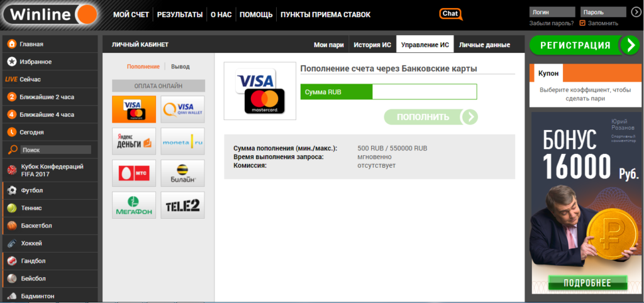Open МОЙ СЧЕТ menu

[x=131, y=15]
